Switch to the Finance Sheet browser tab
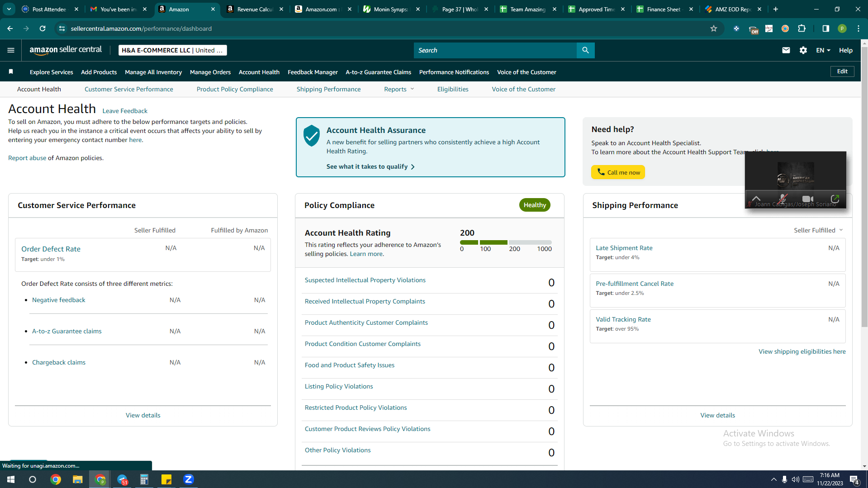This screenshot has height=488, width=868. pyautogui.click(x=664, y=9)
